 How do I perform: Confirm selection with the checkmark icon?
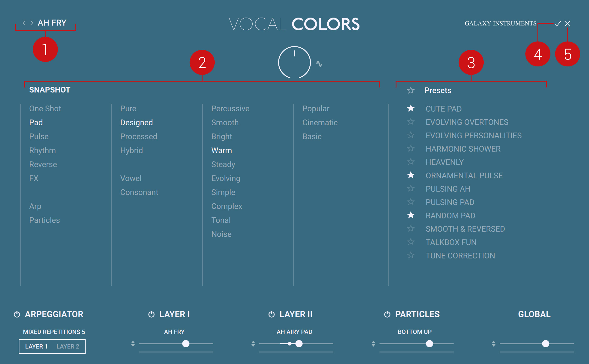click(x=557, y=24)
